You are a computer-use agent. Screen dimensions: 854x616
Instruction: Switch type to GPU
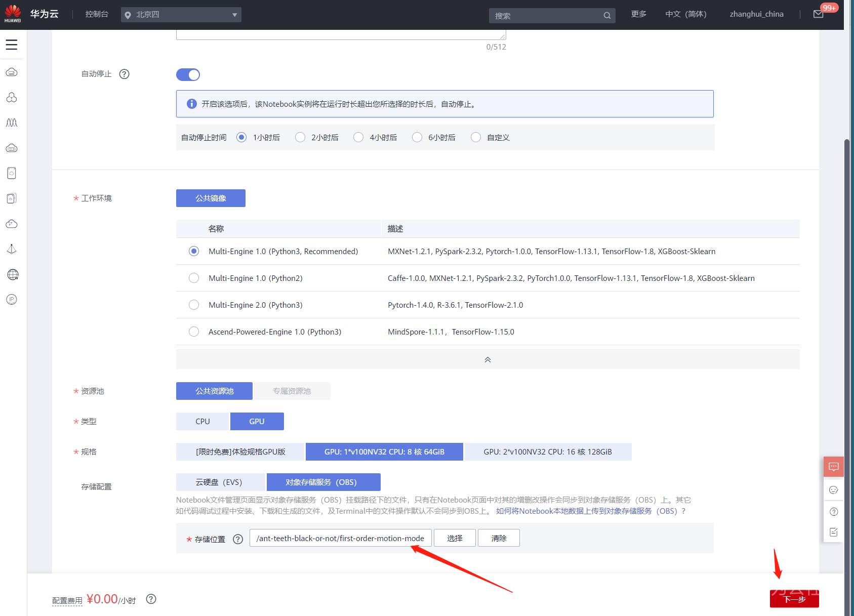[257, 422]
